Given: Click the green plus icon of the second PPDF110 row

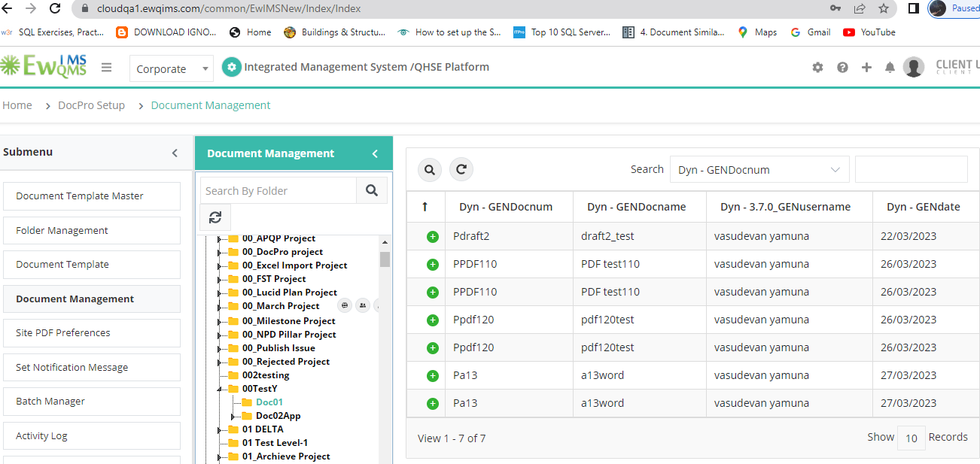Looking at the screenshot, I should 433,293.
